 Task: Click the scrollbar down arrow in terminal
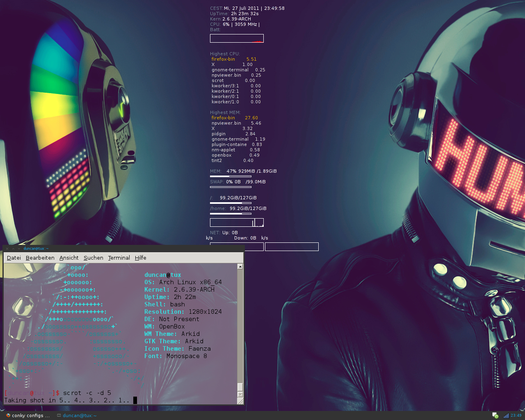pyautogui.click(x=240, y=394)
